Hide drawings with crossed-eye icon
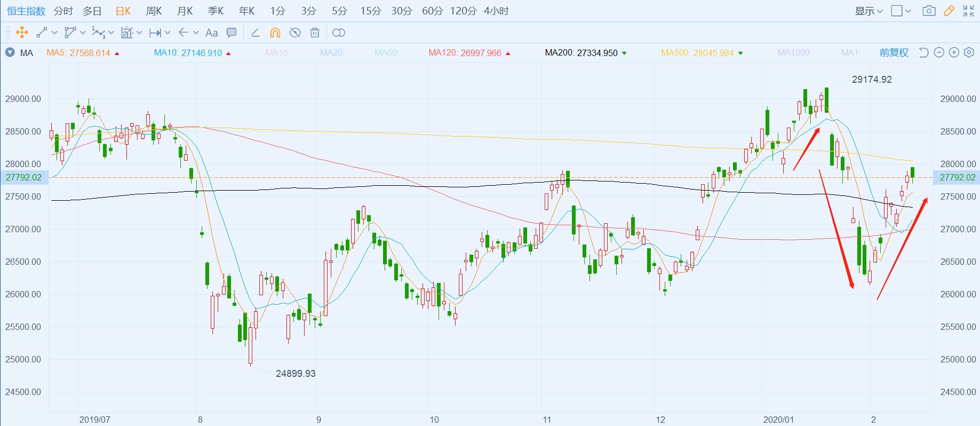This screenshot has width=980, height=426. click(x=295, y=33)
